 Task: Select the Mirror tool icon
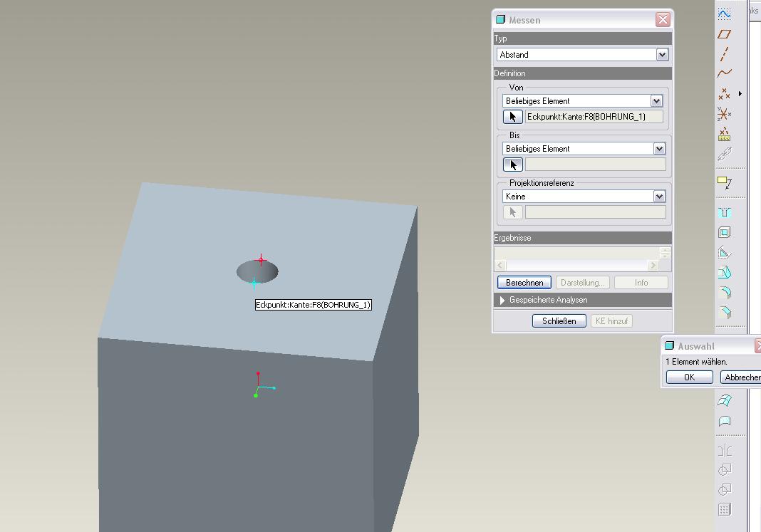724,451
